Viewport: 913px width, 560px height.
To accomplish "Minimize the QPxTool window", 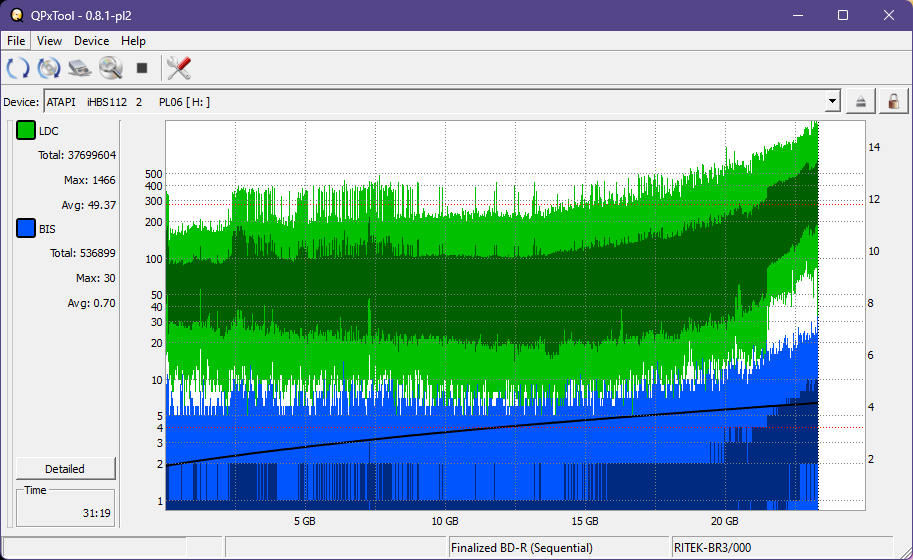I will coord(798,15).
